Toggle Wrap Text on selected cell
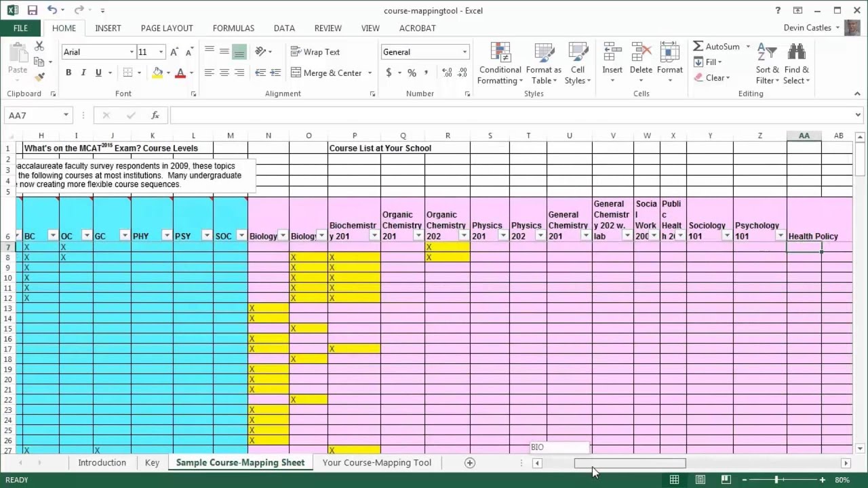868x488 pixels. coord(315,52)
